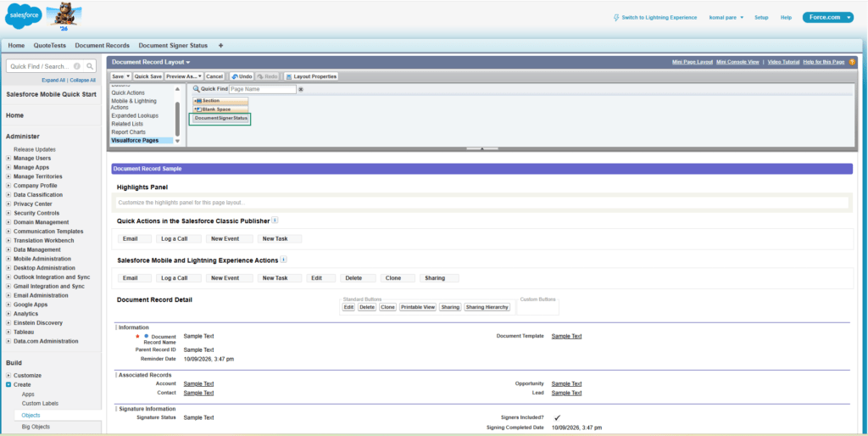Open the Preview As dropdown

point(184,76)
